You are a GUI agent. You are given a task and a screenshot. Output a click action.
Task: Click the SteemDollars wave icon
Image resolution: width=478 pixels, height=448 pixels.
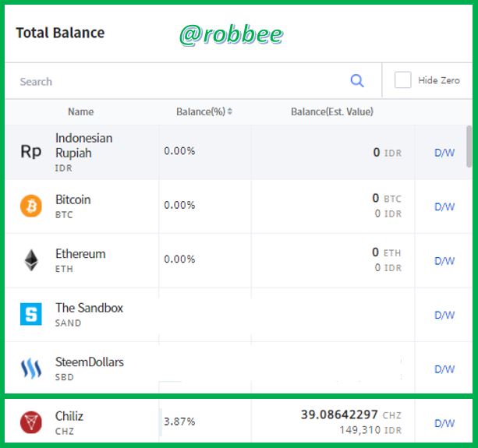(30, 369)
